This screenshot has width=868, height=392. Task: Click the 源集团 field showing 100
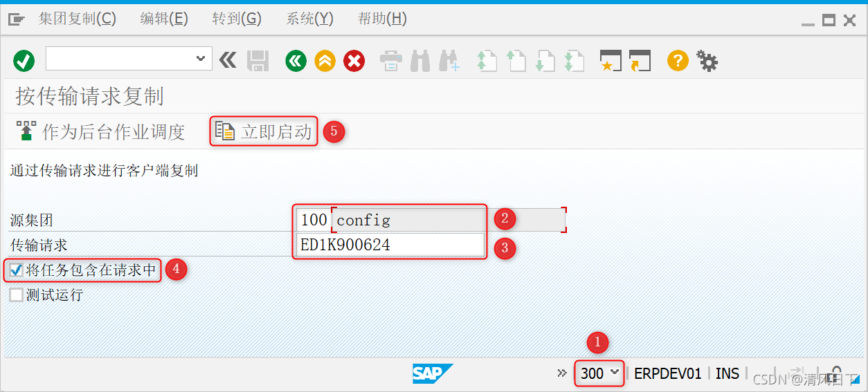click(314, 221)
